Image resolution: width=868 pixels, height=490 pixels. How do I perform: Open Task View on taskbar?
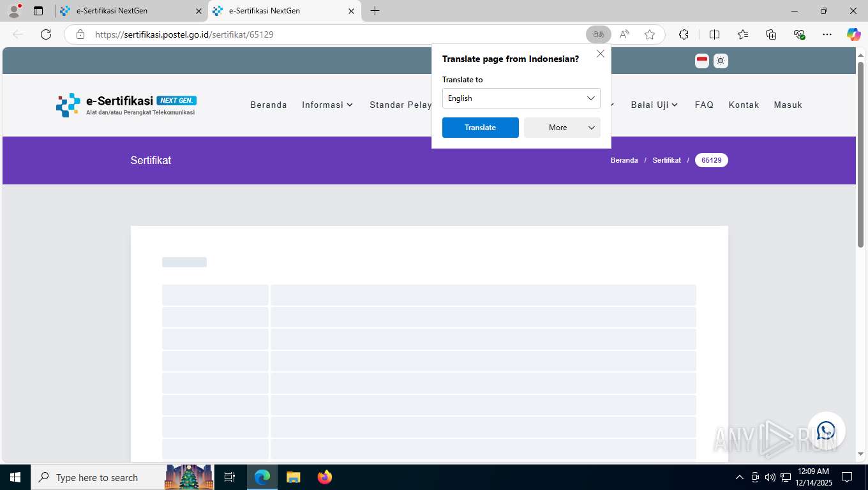click(x=230, y=477)
